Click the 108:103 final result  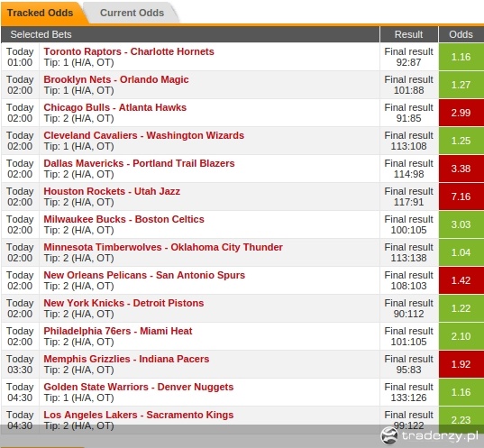click(408, 286)
